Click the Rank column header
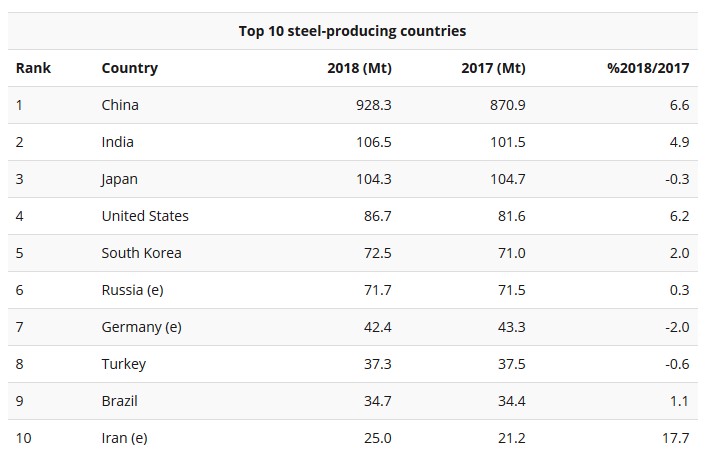The image size is (709, 468). pyautogui.click(x=33, y=68)
